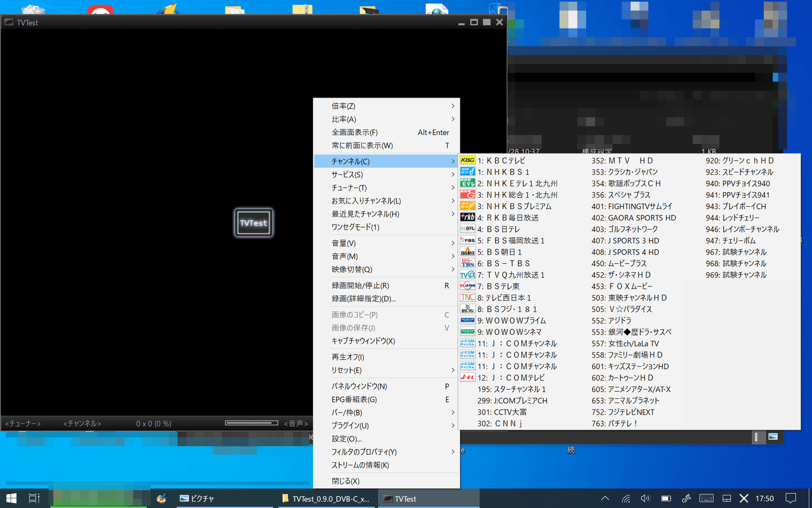Click the TNC TV Nishinippon logo icon

pyautogui.click(x=467, y=298)
